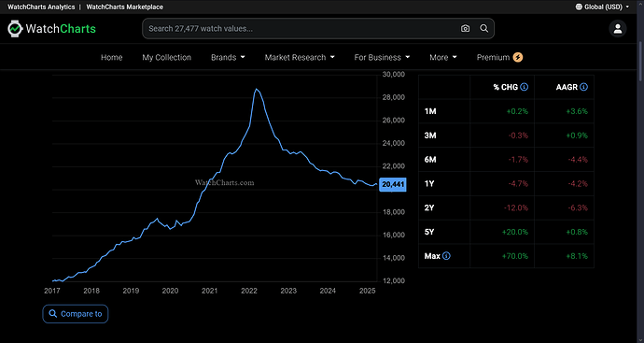This screenshot has width=644, height=343.
Task: Click the +20.0% five-year change value
Action: click(515, 232)
